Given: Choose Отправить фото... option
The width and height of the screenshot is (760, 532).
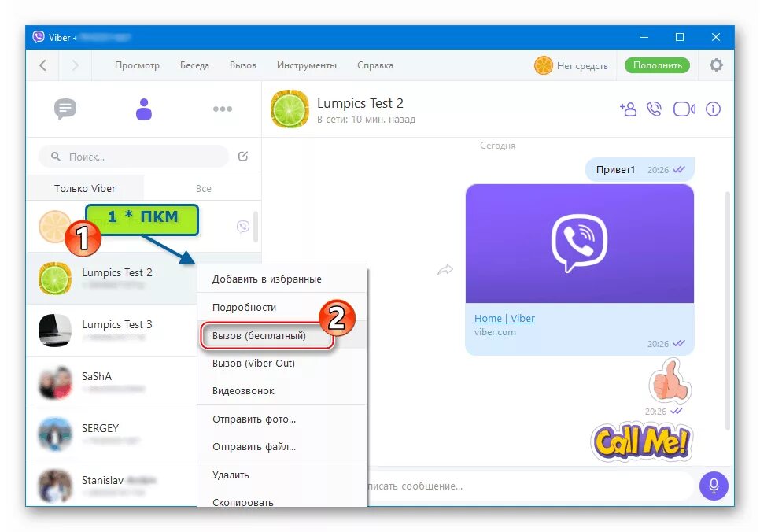Looking at the screenshot, I should [282, 419].
